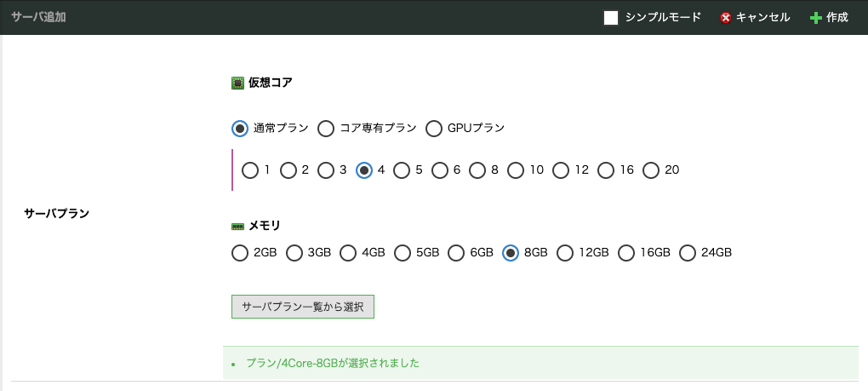Pick 12 virtual cores

coord(561,170)
